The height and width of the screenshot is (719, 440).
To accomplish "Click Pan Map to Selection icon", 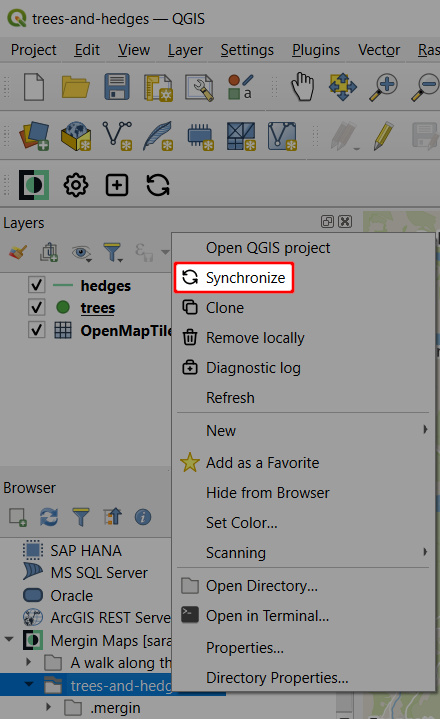I will (343, 86).
